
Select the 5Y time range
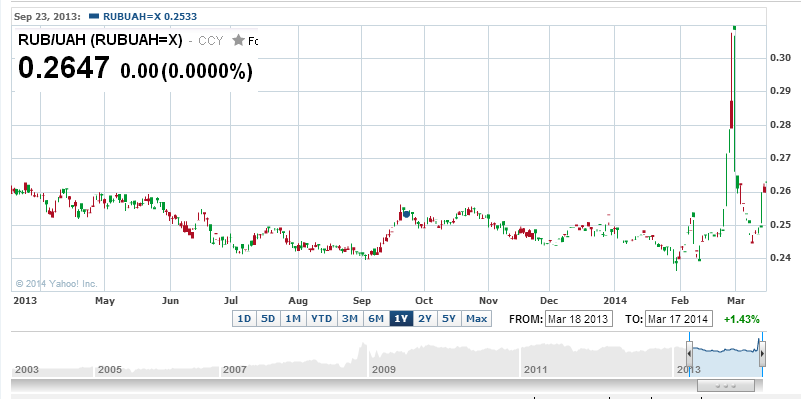click(449, 319)
